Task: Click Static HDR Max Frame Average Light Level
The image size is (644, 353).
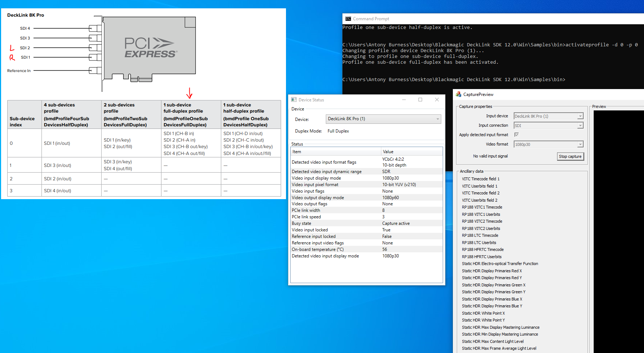Action: point(499,348)
